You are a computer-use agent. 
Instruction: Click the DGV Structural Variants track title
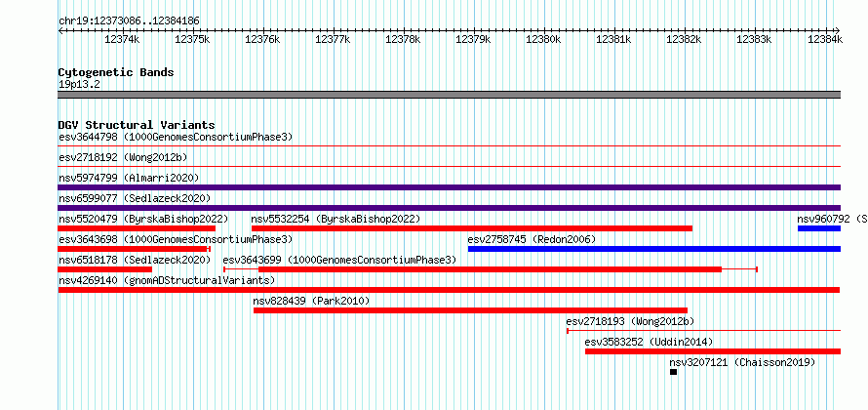point(137,125)
